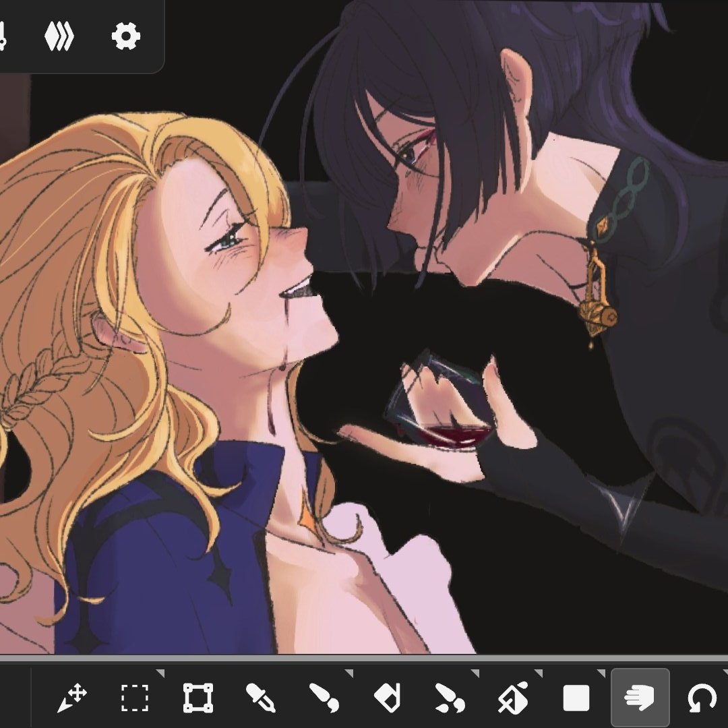This screenshot has width=728, height=728.
Task: Select the Move Layer tool
Action: tap(72, 698)
